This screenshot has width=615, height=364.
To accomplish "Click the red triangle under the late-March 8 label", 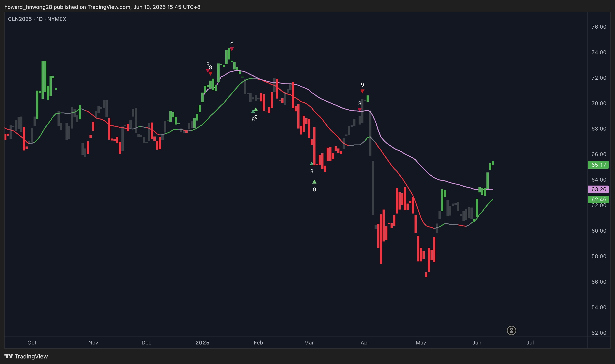I will (359, 109).
